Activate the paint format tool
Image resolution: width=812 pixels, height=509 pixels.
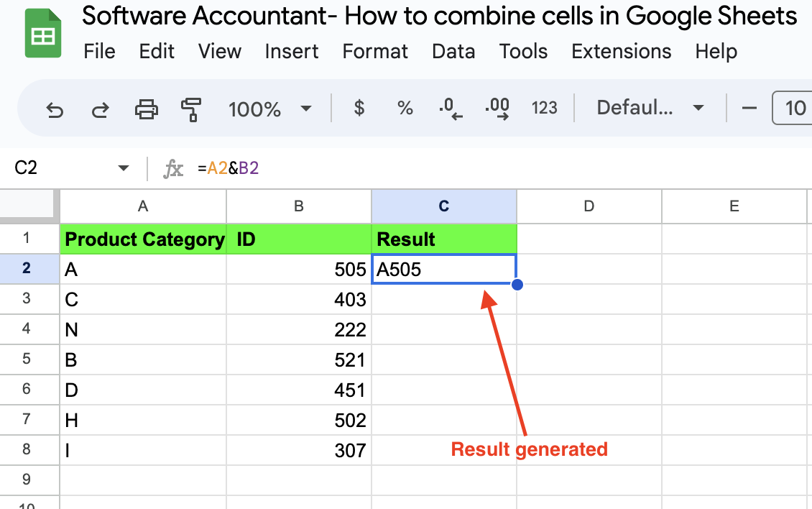pyautogui.click(x=191, y=109)
